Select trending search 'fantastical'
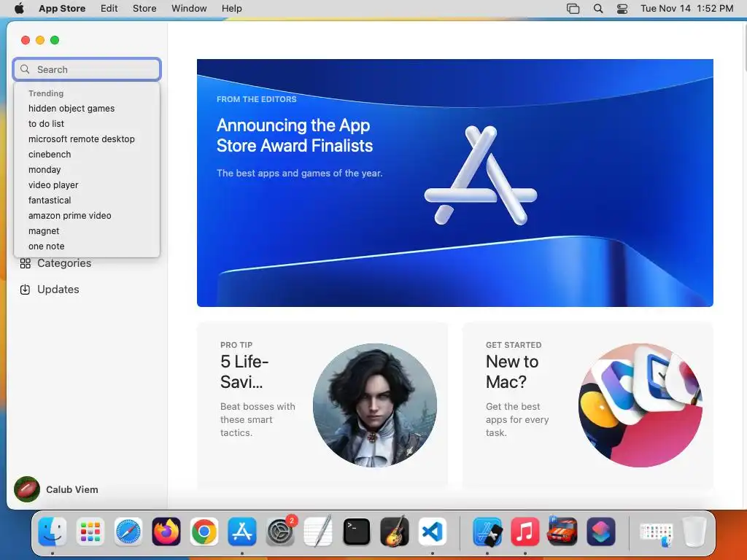The height and width of the screenshot is (560, 747). click(87, 200)
